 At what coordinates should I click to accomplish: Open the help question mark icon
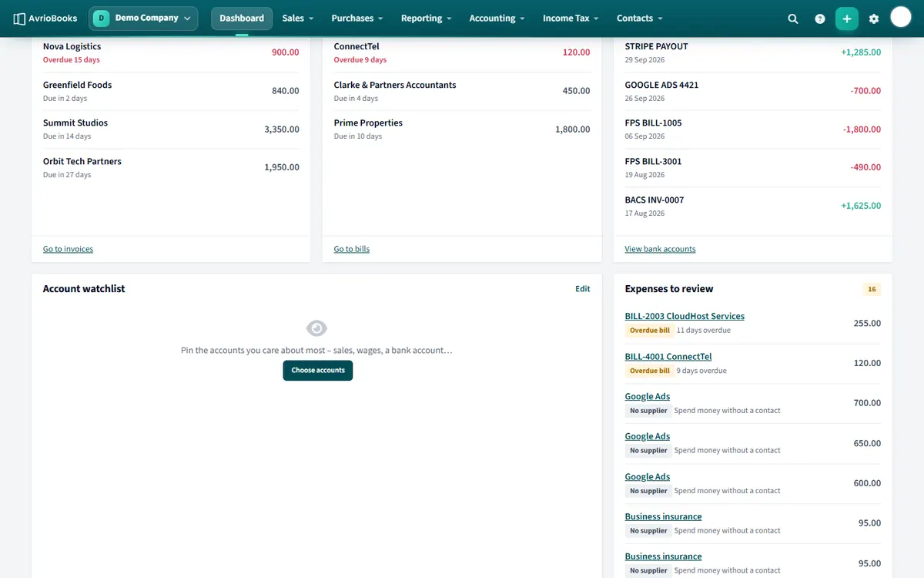[x=820, y=18]
